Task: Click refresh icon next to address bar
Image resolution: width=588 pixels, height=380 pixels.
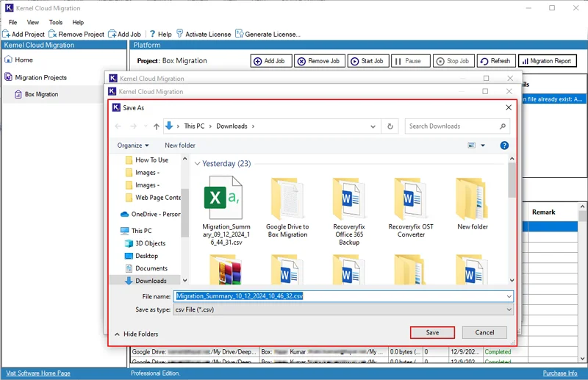Action: click(390, 126)
